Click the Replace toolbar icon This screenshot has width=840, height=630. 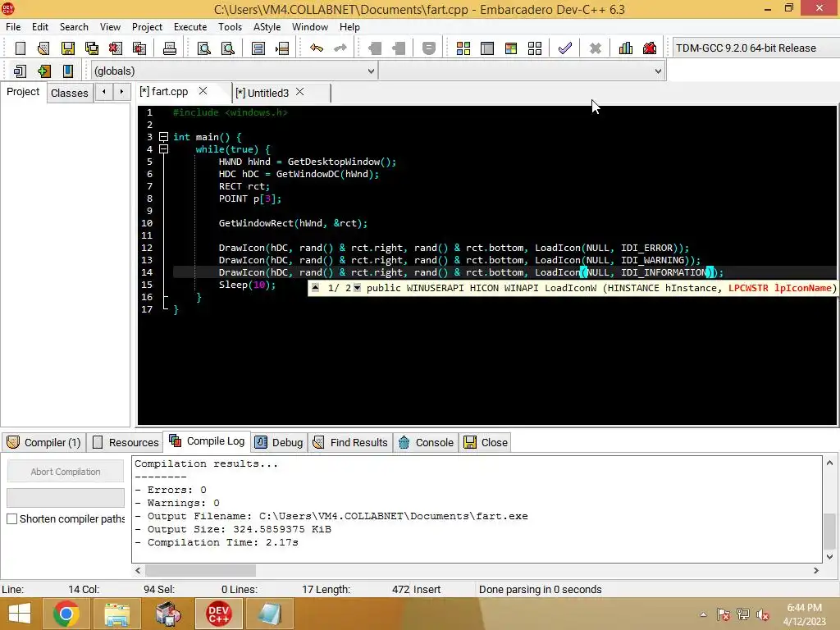tap(228, 48)
